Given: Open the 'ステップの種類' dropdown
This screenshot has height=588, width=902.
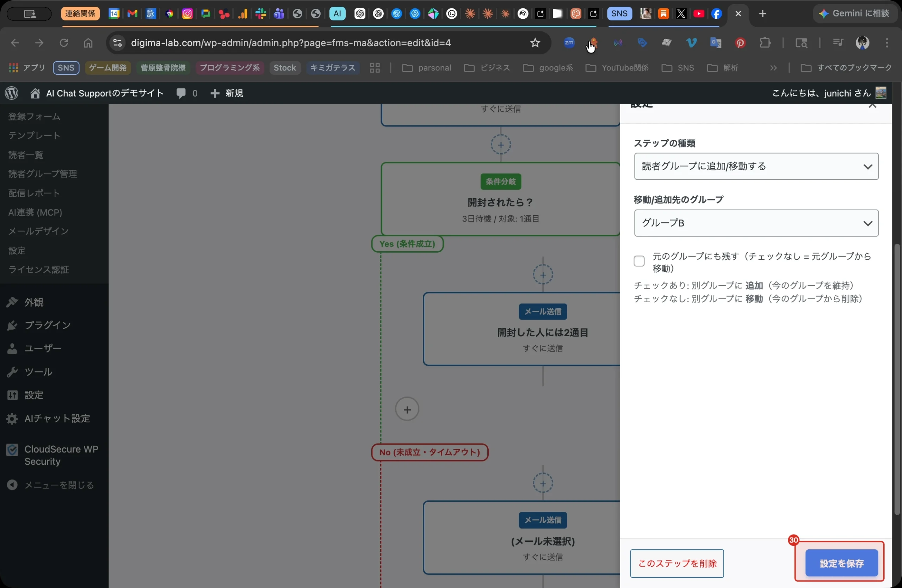Looking at the screenshot, I should pos(756,166).
